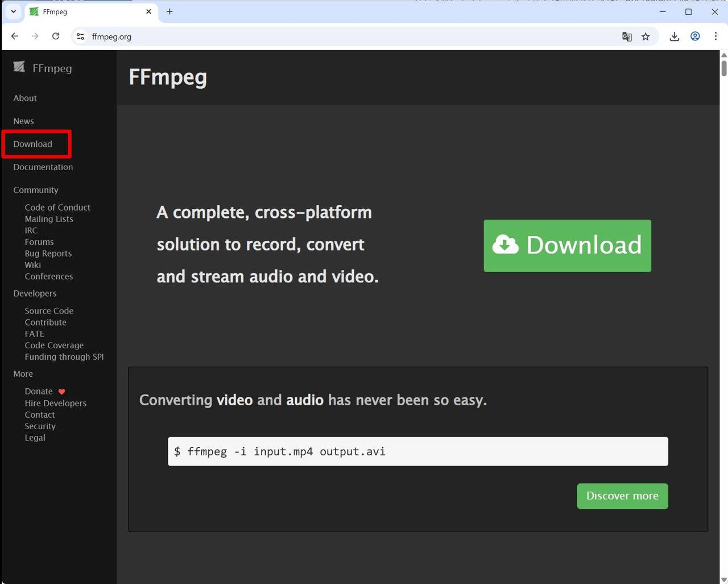The height and width of the screenshot is (584, 728).
Task: Click the browser forward arrow
Action: click(35, 36)
